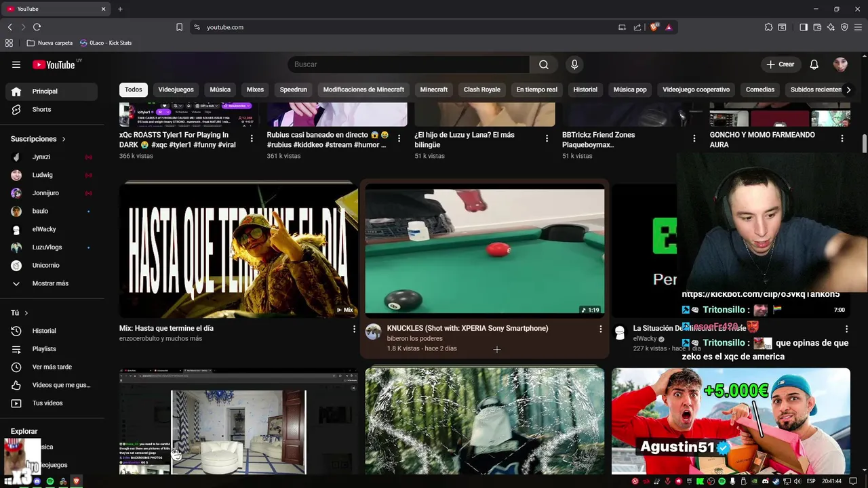Open Discord from the taskbar
Screen dimensions: 868x488
[37, 481]
